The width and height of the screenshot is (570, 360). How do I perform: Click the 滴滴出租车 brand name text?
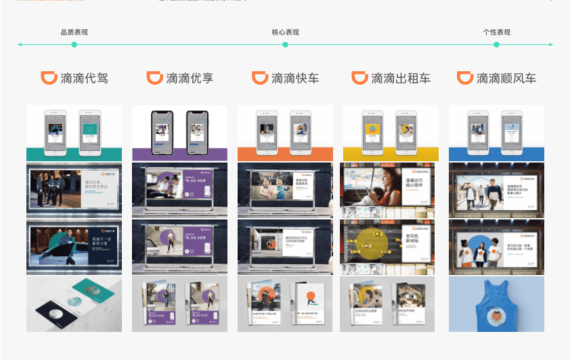[401, 78]
